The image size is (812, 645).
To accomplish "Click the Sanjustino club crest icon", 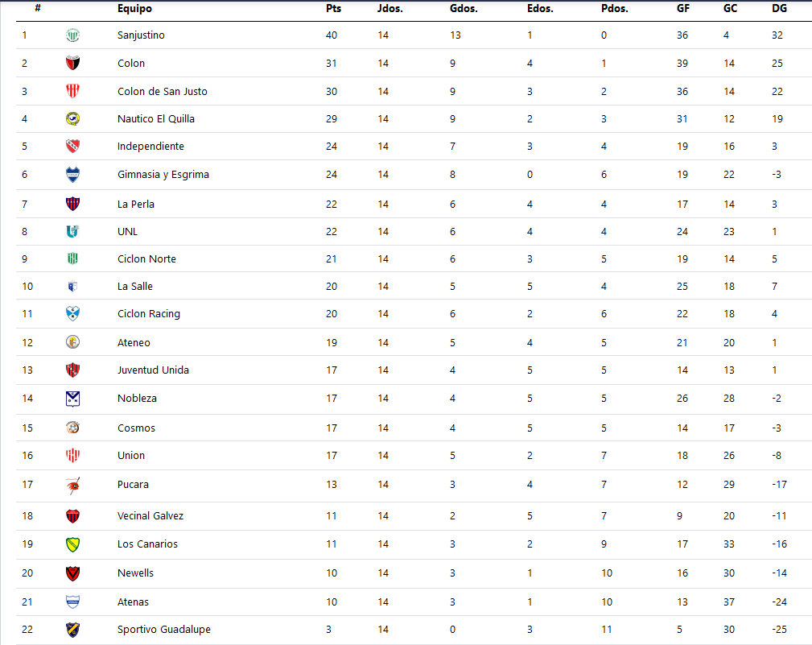I will click(x=72, y=35).
